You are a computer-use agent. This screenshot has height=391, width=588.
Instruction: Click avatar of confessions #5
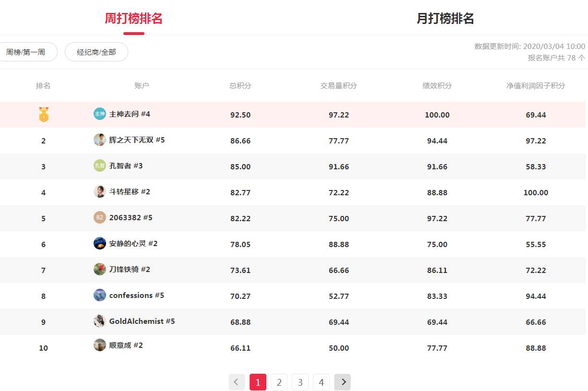point(99,295)
